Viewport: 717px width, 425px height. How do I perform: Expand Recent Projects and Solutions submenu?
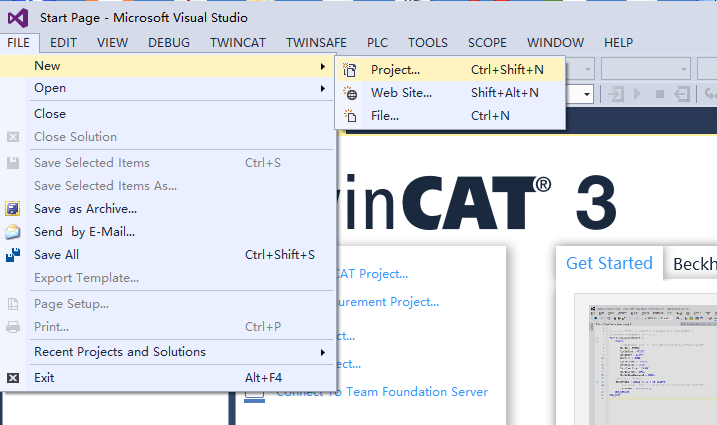(167, 352)
